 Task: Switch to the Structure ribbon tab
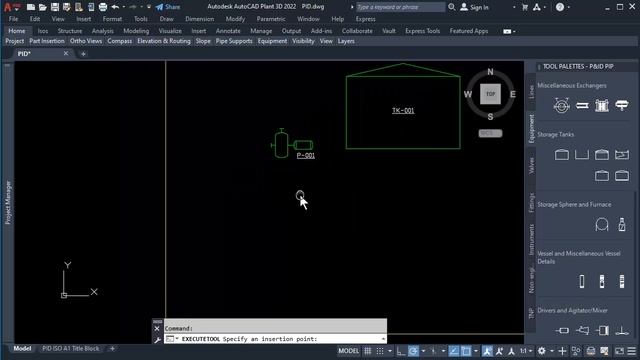(70, 31)
